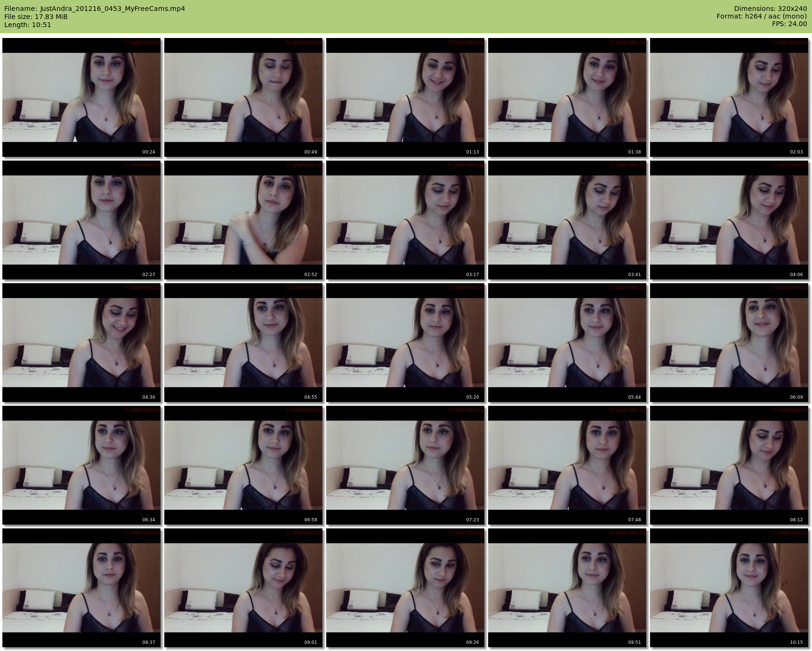Open the thumbnail timestamped 09:26
Image resolution: width=812 pixels, height=651 pixels.
click(405, 588)
